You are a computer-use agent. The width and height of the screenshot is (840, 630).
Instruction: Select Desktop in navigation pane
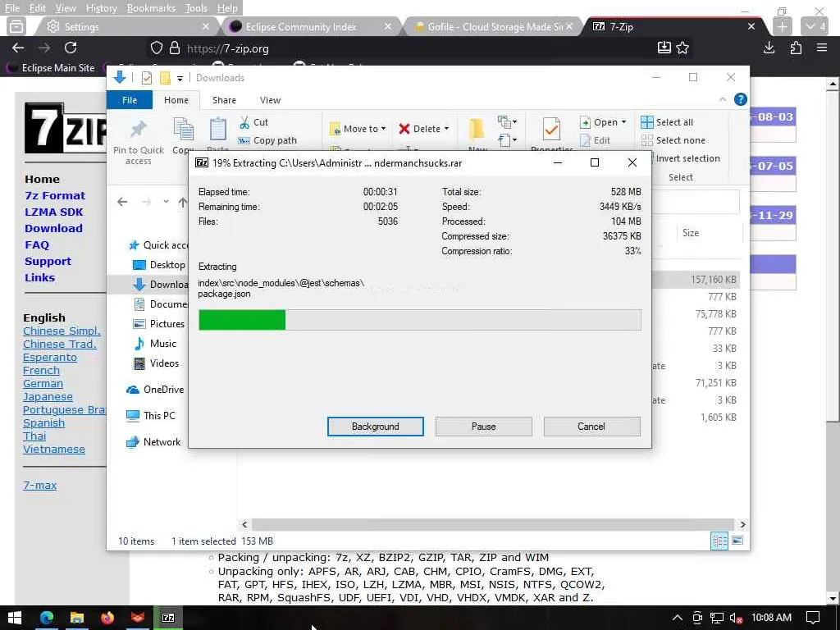[158, 265]
